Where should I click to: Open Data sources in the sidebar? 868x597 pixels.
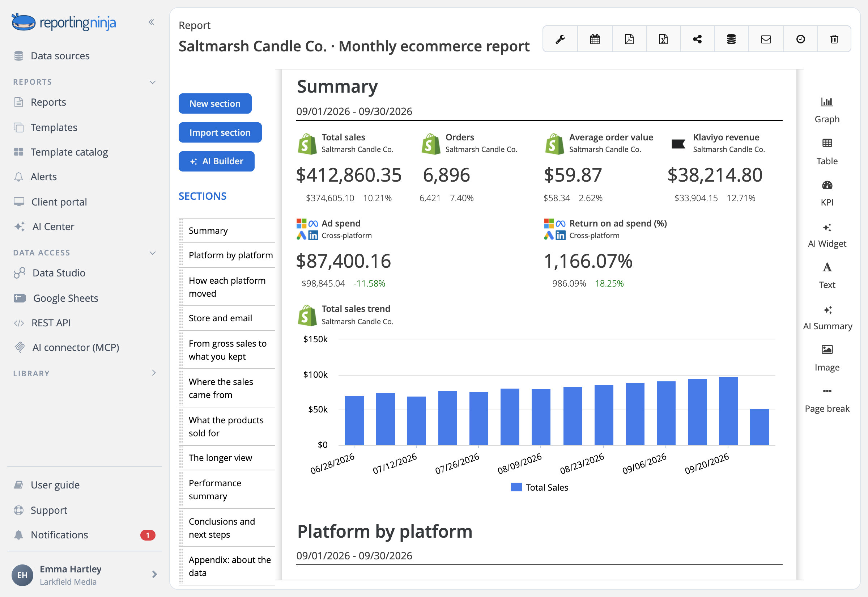[x=52, y=56]
